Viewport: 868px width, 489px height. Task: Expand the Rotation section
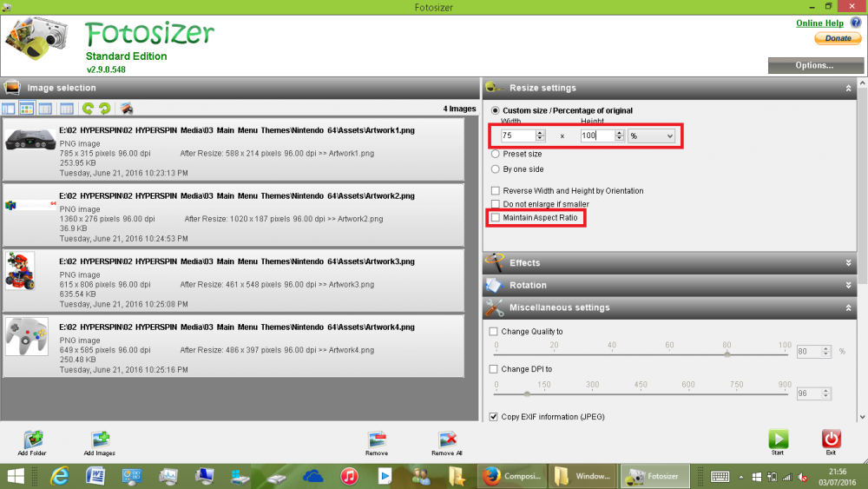tap(849, 285)
